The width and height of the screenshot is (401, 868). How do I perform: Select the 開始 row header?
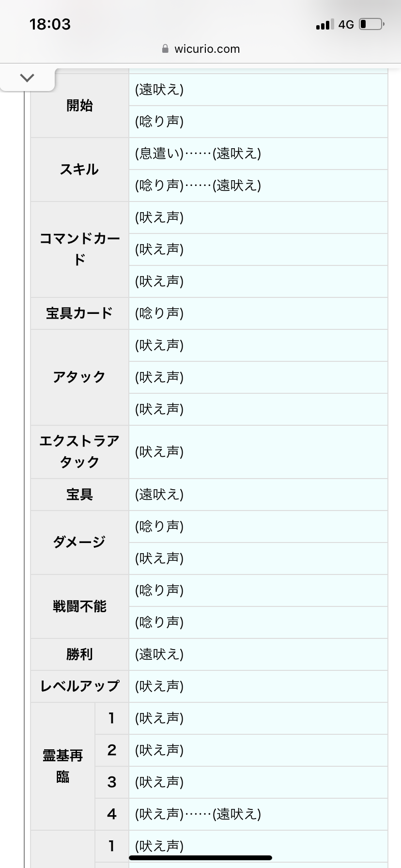pyautogui.click(x=79, y=106)
